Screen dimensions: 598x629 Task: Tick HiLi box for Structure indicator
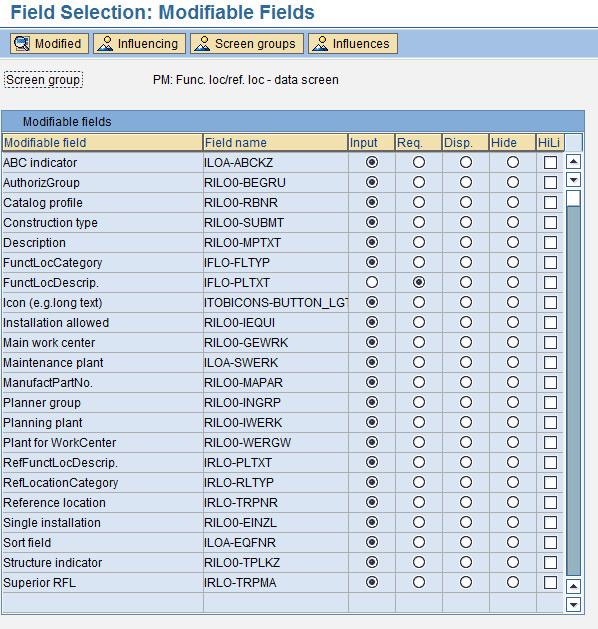550,562
